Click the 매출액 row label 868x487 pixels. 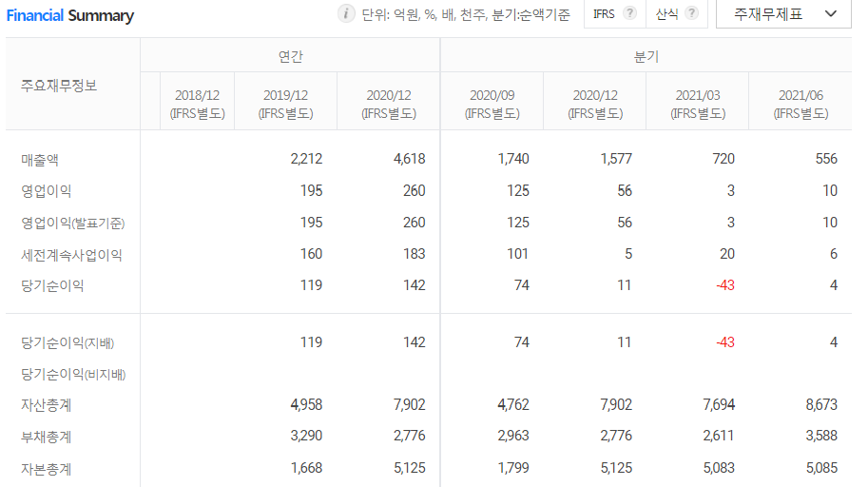(x=40, y=160)
